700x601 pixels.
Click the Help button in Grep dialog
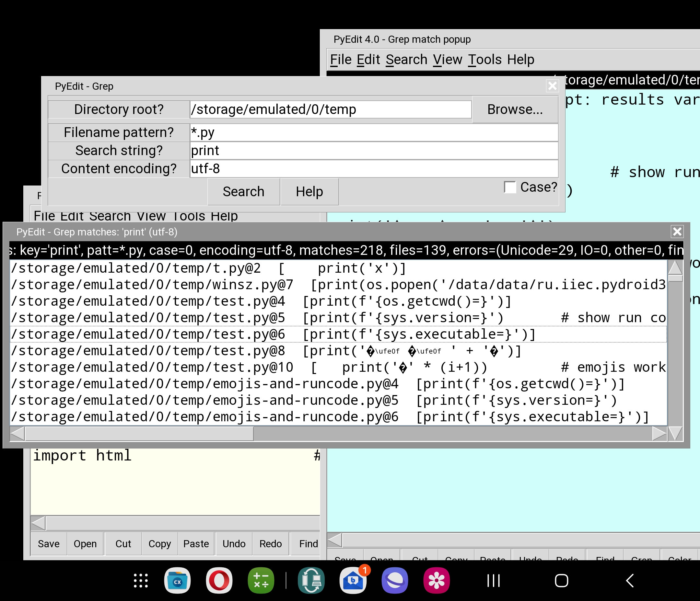tap(309, 191)
